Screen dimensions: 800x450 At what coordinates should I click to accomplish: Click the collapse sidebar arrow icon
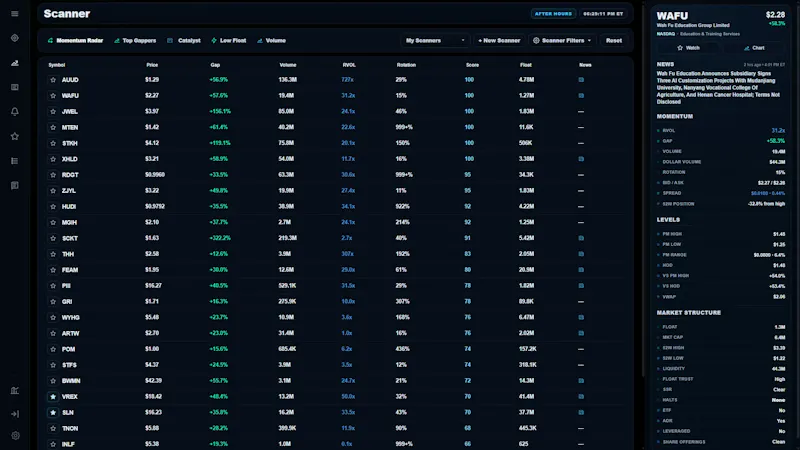[15, 414]
